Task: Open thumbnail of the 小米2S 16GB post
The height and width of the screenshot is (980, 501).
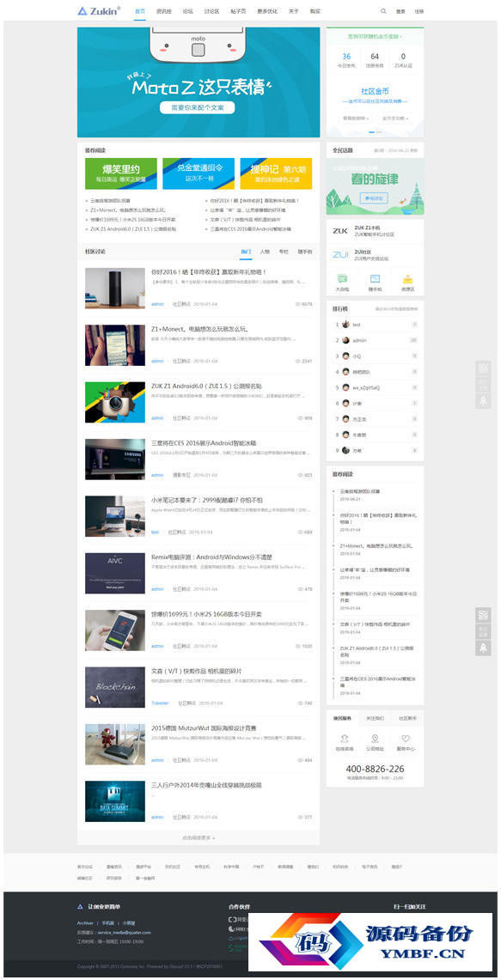Action: pyautogui.click(x=115, y=630)
